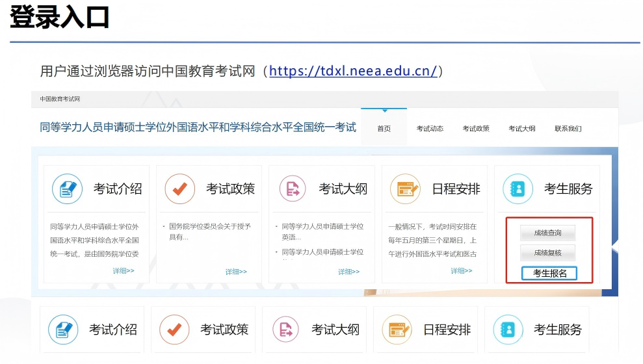Click the 日程安排 orange icon in upper card row
This screenshot has height=364, width=643.
(x=405, y=189)
